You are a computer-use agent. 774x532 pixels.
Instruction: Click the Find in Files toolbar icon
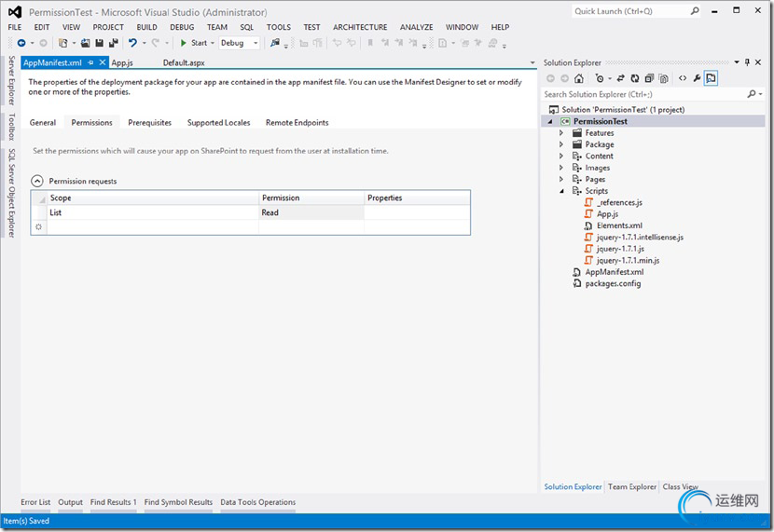(x=275, y=43)
